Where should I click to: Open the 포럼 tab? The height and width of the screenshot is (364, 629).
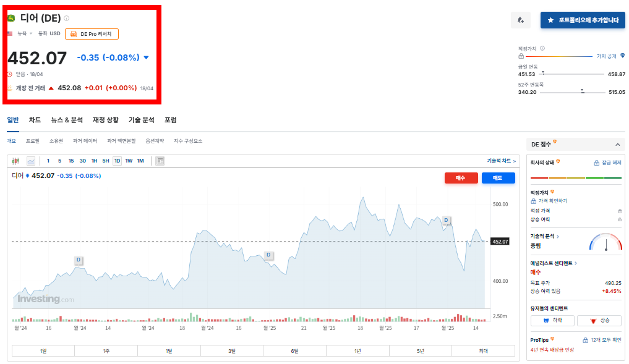(171, 120)
